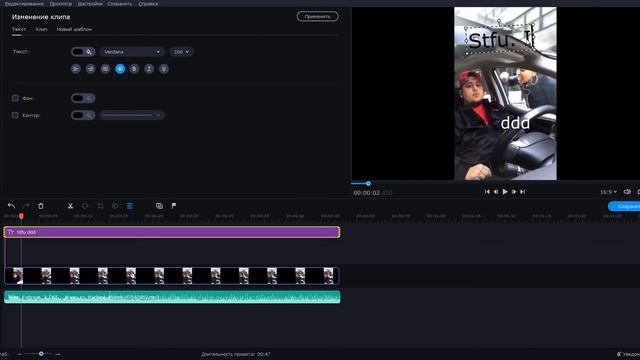Viewport: 640px width, 360px height.
Task: Switch to the Текст tab
Action: 19,29
